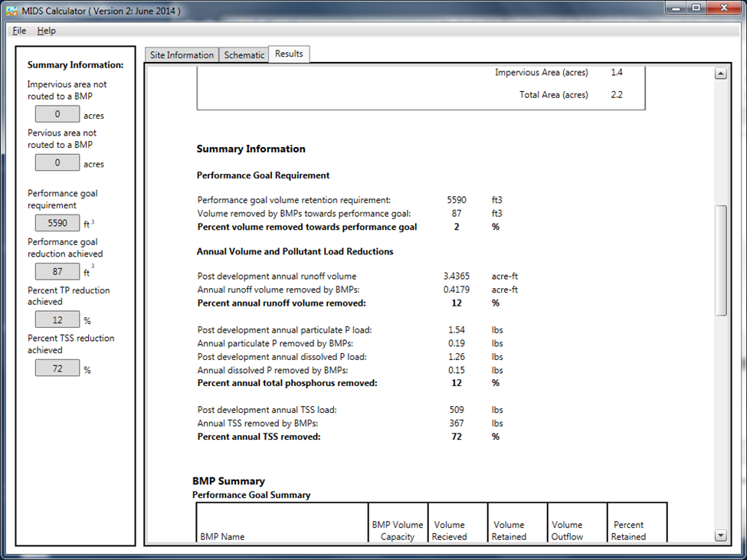This screenshot has height=560, width=747.
Task: Minimize the MIDS Calculator window
Action: 674,8
